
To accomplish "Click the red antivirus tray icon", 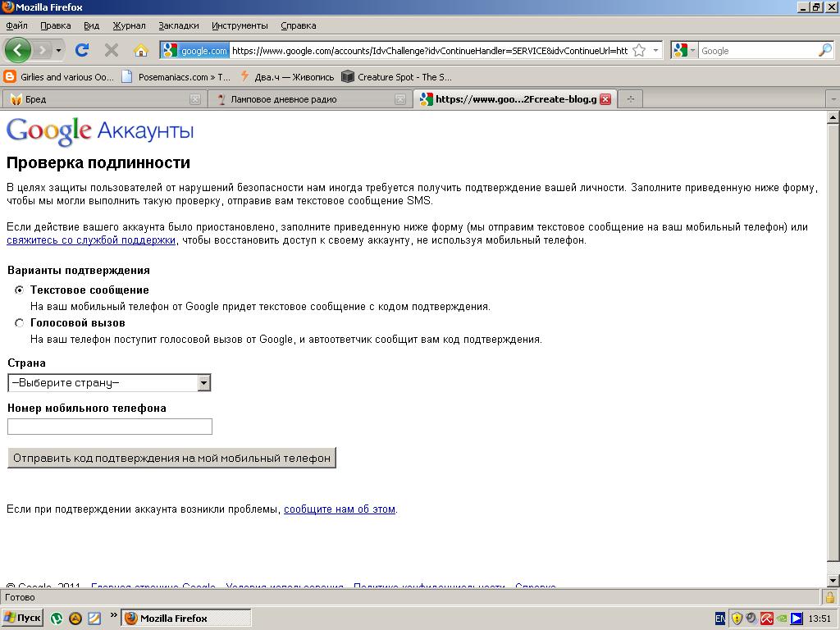I will coord(767,619).
